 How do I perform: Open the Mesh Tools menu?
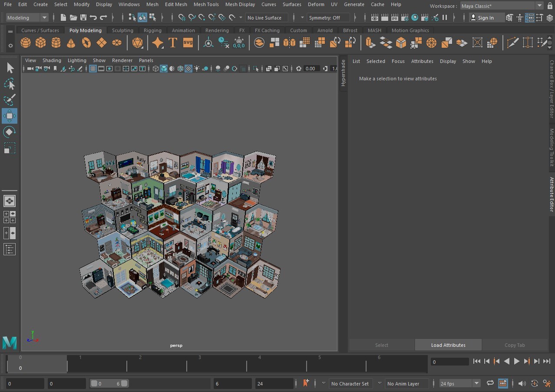point(206,4)
